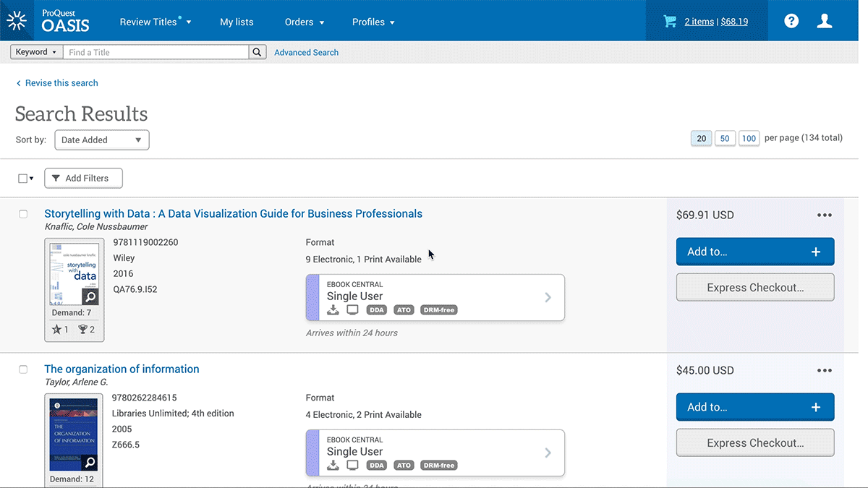Click call number QA76.9.I52
The width and height of the screenshot is (868, 488).
click(x=135, y=290)
